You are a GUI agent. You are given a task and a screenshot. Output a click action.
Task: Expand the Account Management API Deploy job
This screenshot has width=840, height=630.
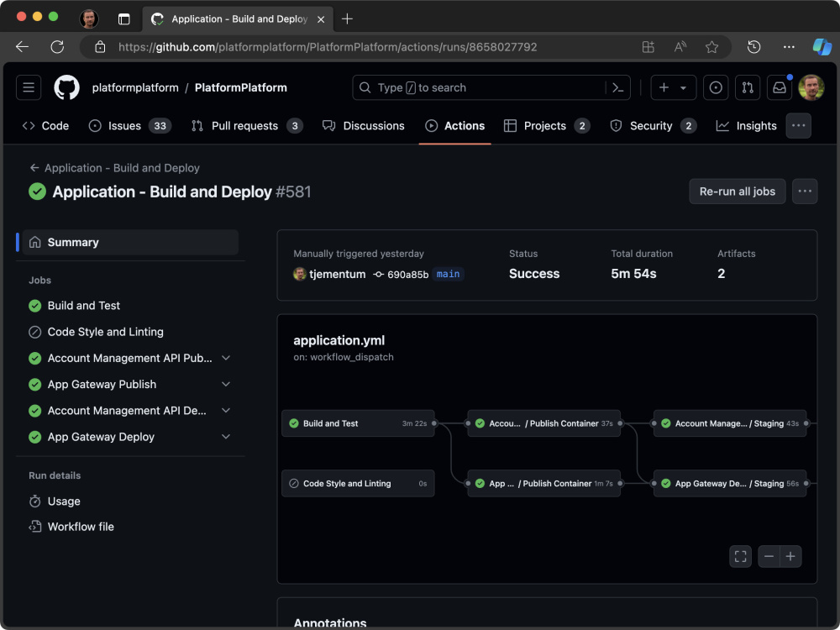225,410
